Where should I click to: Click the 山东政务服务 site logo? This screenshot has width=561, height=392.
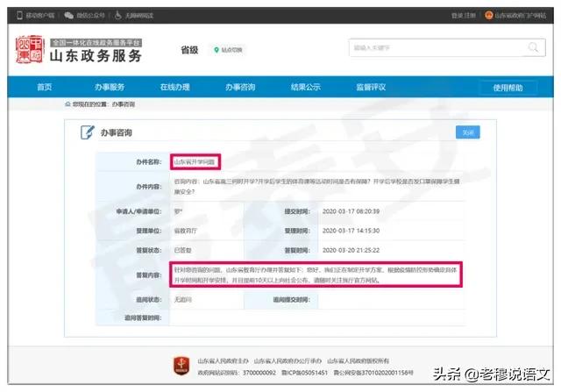[79, 50]
